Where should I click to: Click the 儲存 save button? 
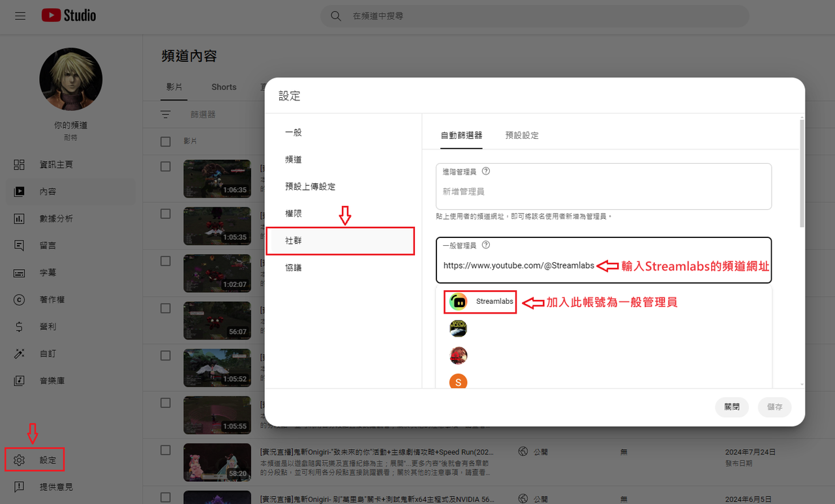coord(775,407)
